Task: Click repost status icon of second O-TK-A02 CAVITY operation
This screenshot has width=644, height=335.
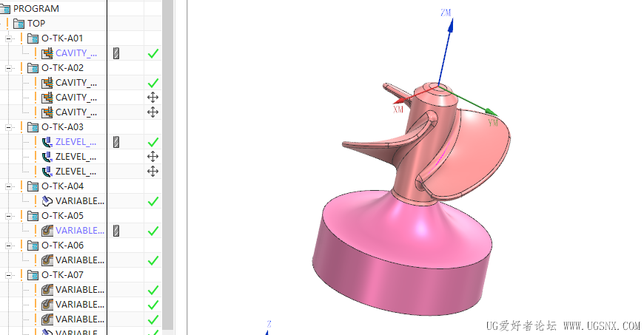Action: coord(152,98)
